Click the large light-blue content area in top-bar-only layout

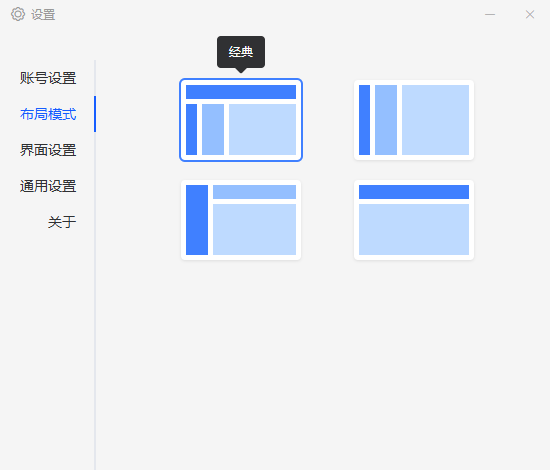(414, 230)
